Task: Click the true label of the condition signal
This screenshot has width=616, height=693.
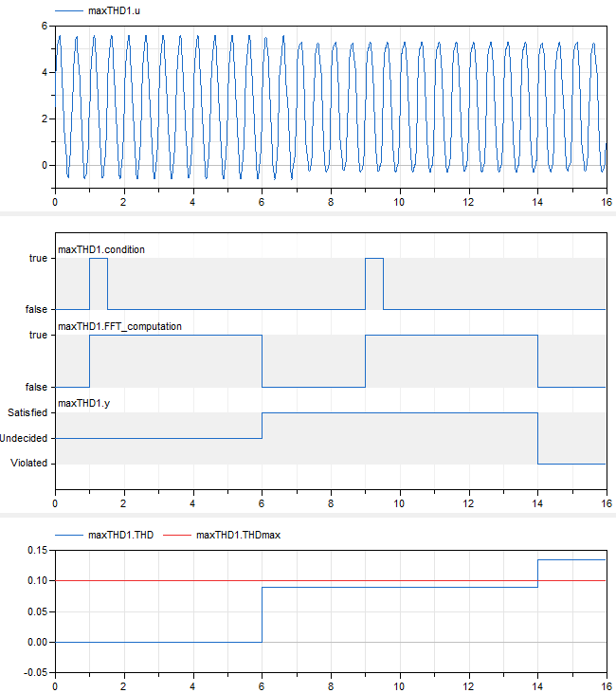Action: [38, 258]
